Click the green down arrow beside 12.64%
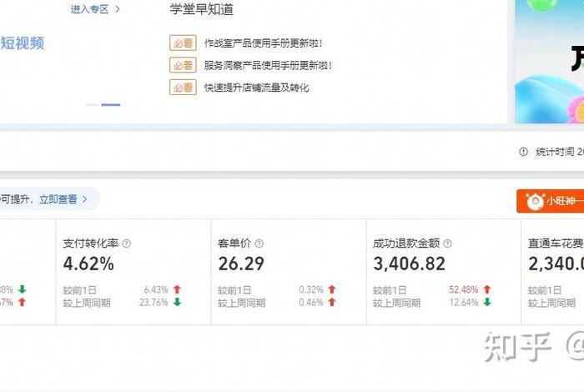 487,302
